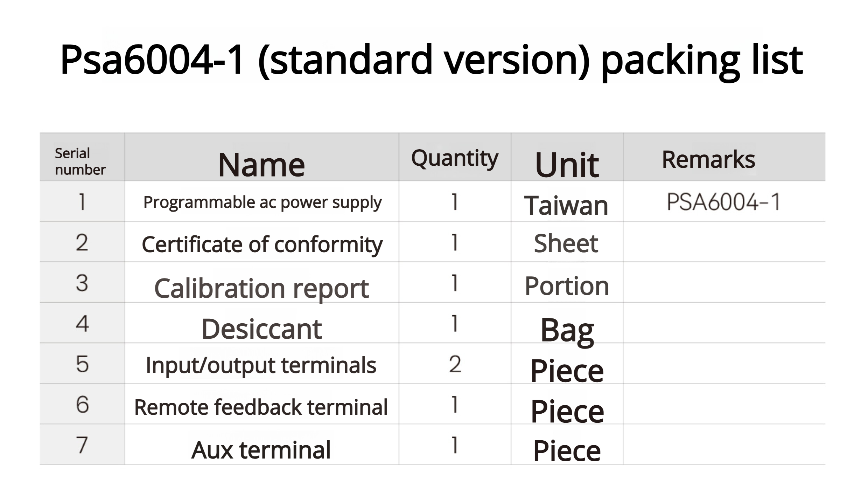Click the Calibration report name cell
Screen dimensions: 868x503
261,288
